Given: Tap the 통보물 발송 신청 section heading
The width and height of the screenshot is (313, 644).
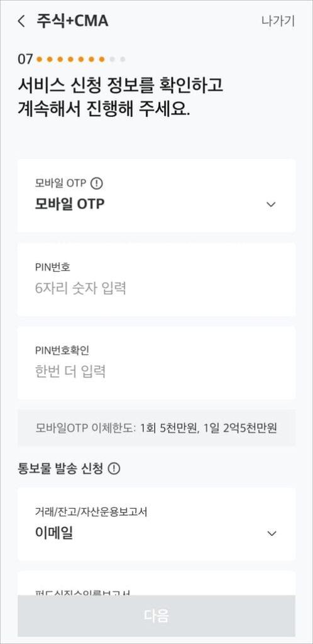Looking at the screenshot, I should pos(60,468).
